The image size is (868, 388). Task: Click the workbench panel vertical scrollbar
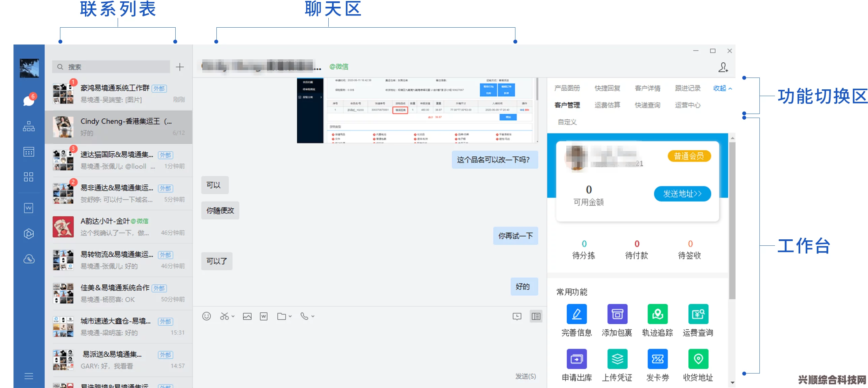click(x=732, y=220)
